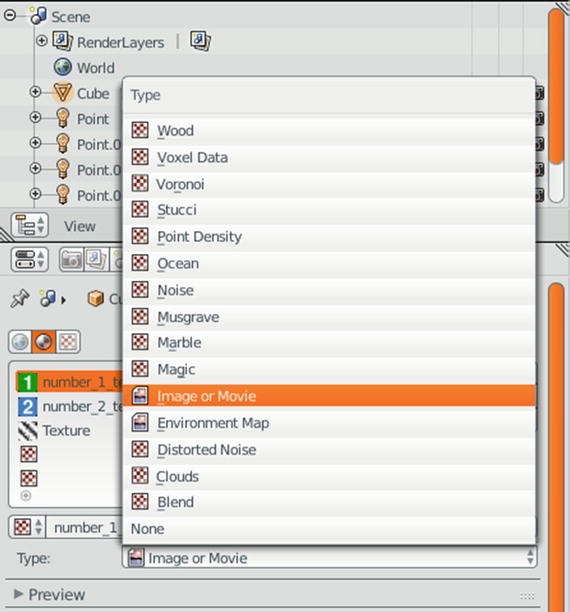This screenshot has width=570, height=612.
Task: Select the Texture slot row
Action: [69, 431]
